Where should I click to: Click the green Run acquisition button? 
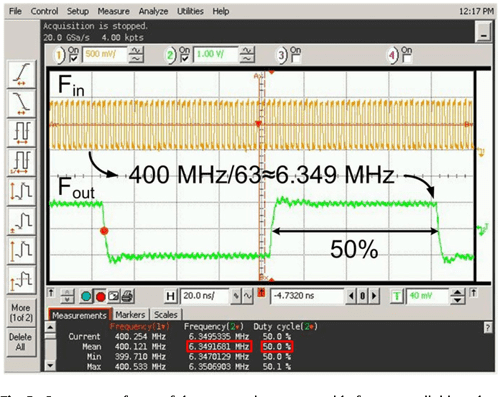point(86,296)
